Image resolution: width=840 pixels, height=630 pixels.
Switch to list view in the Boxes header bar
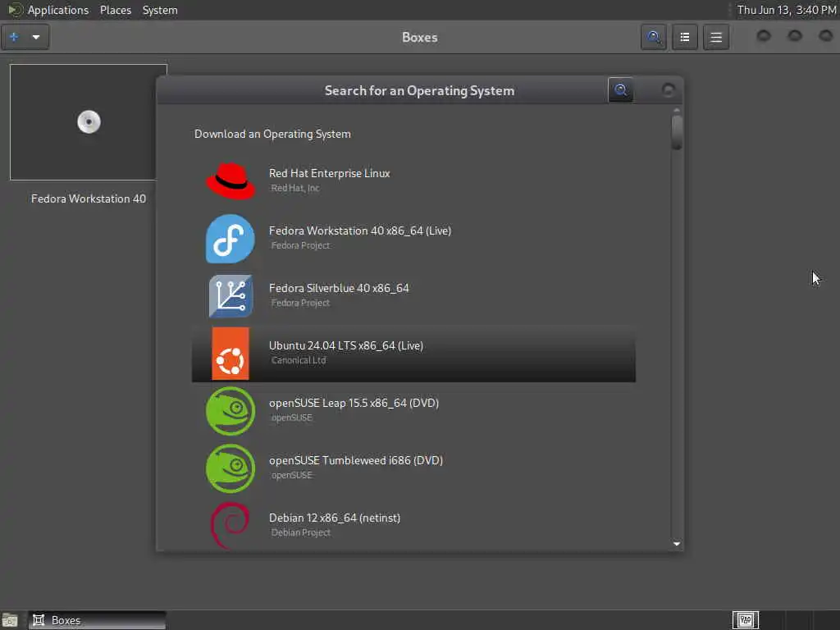pos(685,37)
